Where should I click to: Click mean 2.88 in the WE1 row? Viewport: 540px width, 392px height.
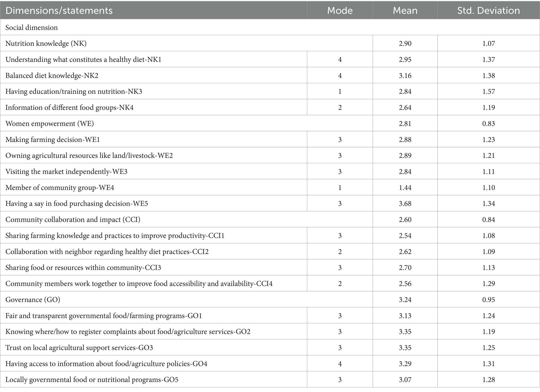(405, 140)
